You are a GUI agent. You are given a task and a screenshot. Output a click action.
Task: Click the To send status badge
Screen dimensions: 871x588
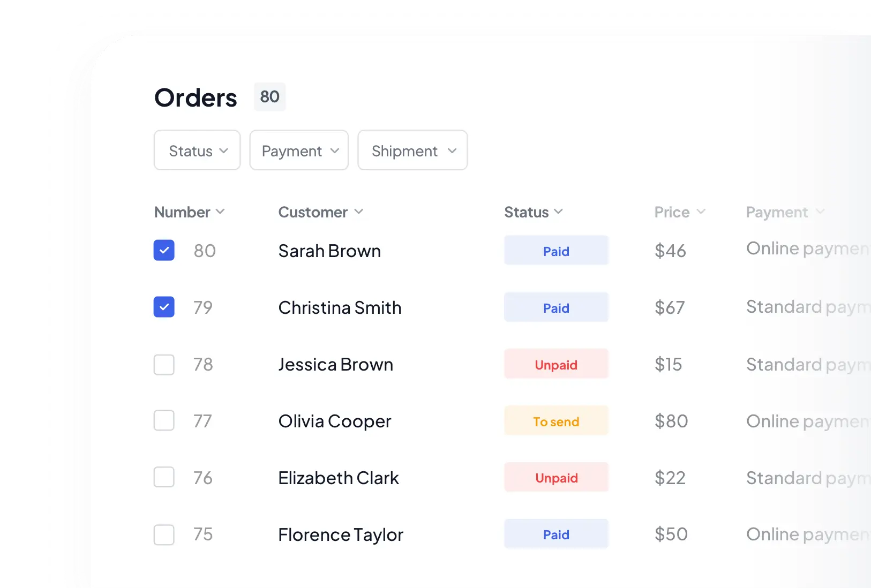[x=556, y=421]
